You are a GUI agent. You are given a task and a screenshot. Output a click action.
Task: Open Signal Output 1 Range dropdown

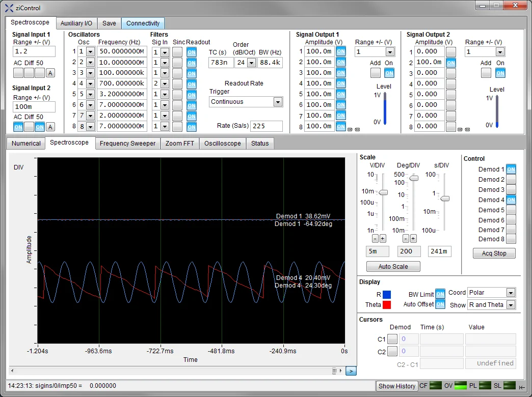390,52
